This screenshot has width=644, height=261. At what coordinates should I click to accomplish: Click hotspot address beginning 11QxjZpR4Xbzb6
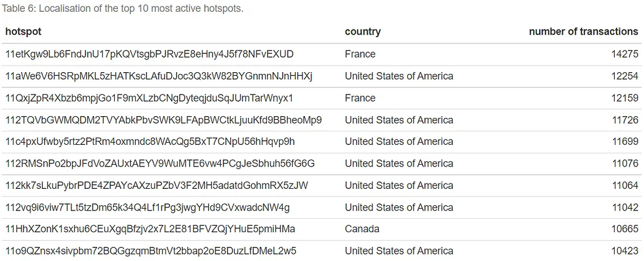point(149,98)
